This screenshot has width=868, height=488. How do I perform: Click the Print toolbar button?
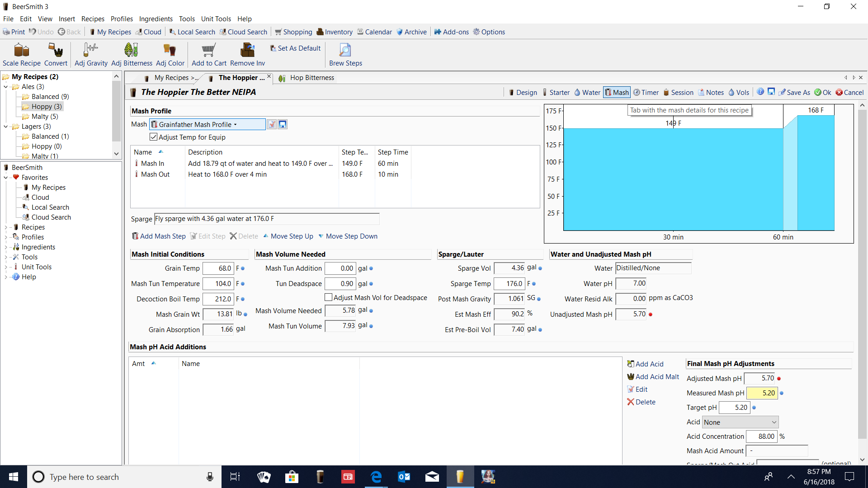pos(14,32)
